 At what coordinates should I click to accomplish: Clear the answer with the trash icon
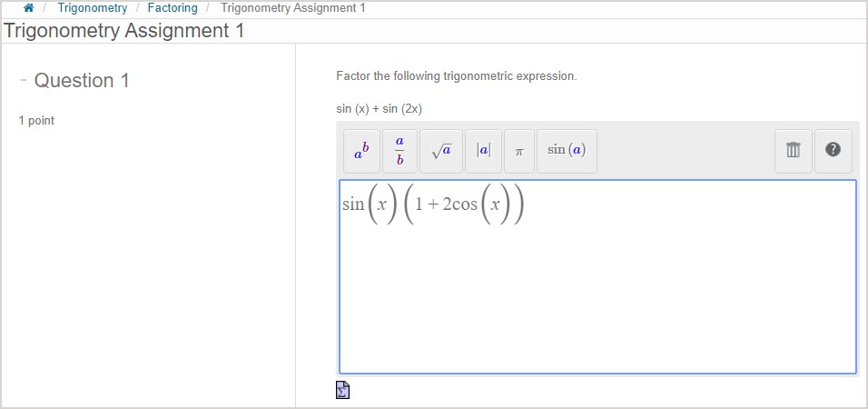pyautogui.click(x=793, y=151)
